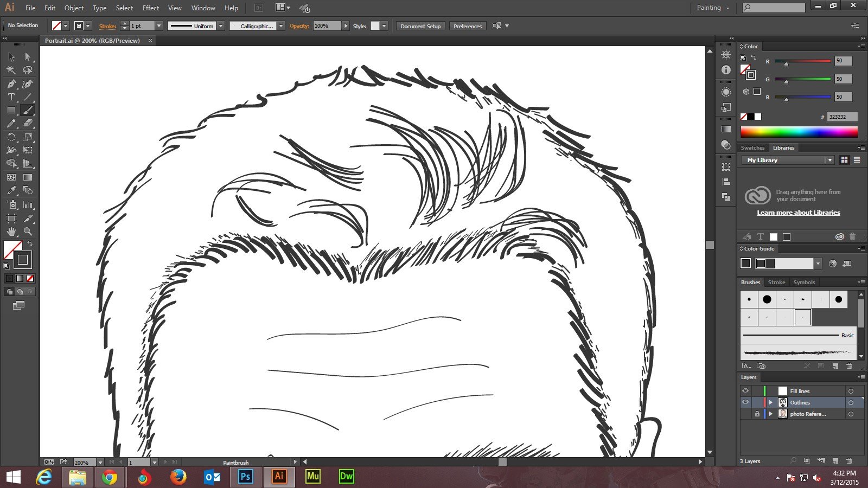
Task: Click the RGB color spectrum bar
Action: click(x=799, y=132)
